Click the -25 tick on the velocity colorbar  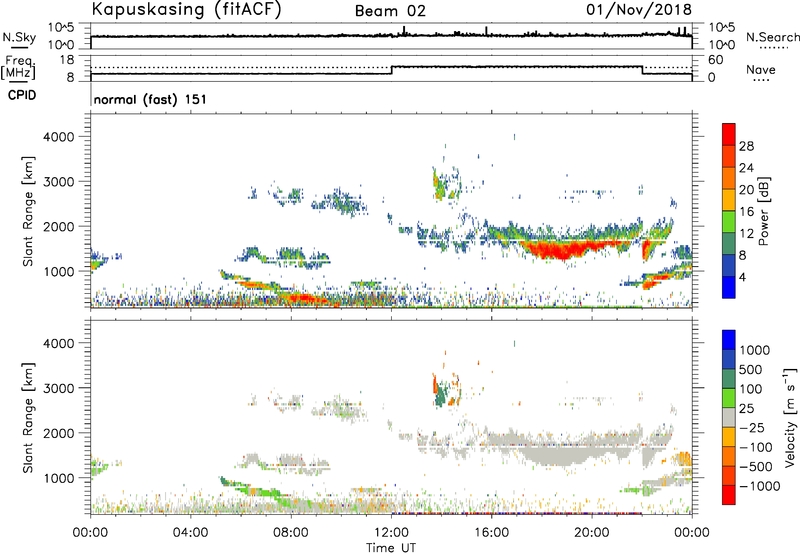(753, 427)
